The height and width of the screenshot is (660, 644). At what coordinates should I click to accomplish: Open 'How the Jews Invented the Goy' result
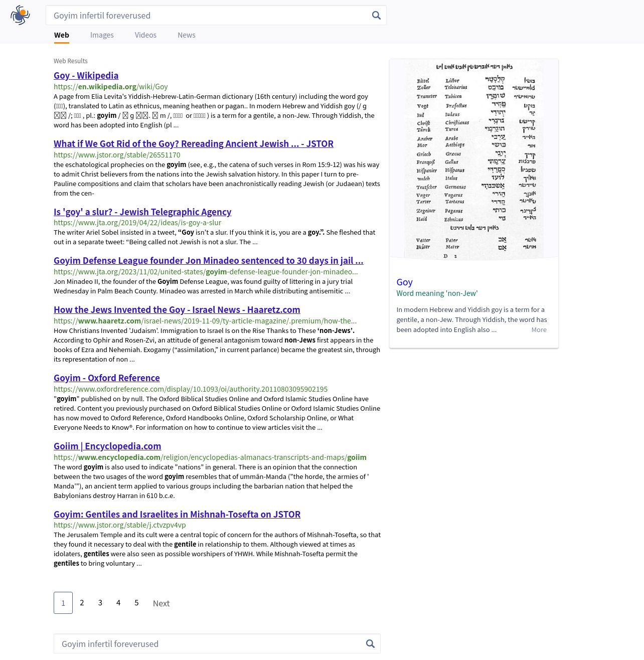[177, 309]
